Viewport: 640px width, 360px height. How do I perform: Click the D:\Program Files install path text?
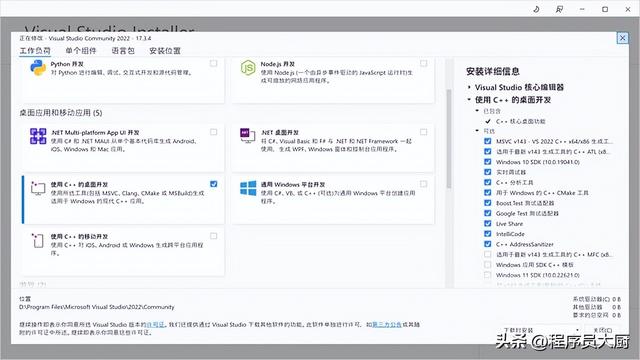pyautogui.click(x=97, y=307)
